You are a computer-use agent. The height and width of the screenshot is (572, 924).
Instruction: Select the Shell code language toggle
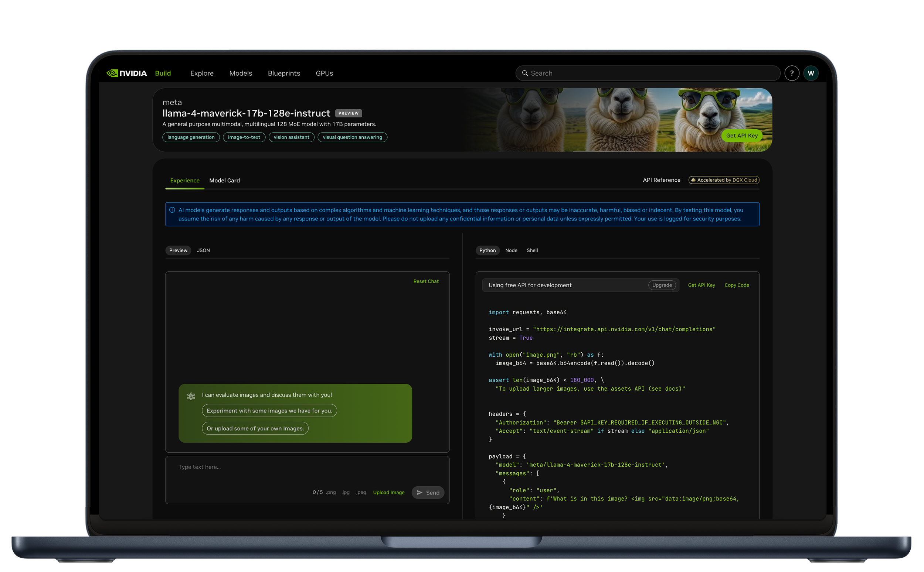(x=532, y=250)
